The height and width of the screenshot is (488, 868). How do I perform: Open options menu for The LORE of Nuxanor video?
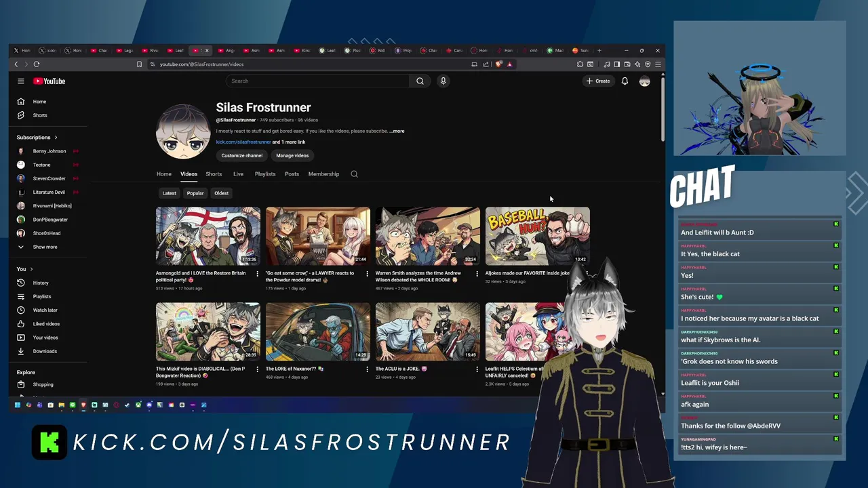coord(367,369)
